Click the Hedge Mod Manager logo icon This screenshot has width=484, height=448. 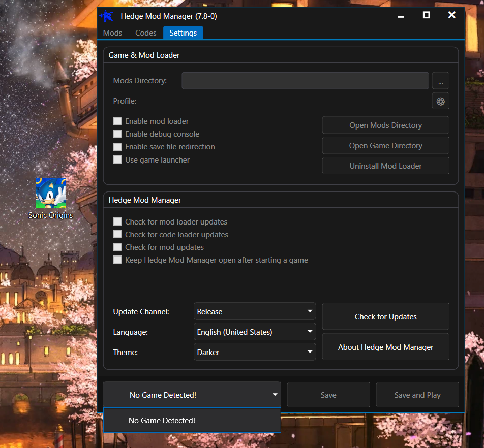point(107,16)
